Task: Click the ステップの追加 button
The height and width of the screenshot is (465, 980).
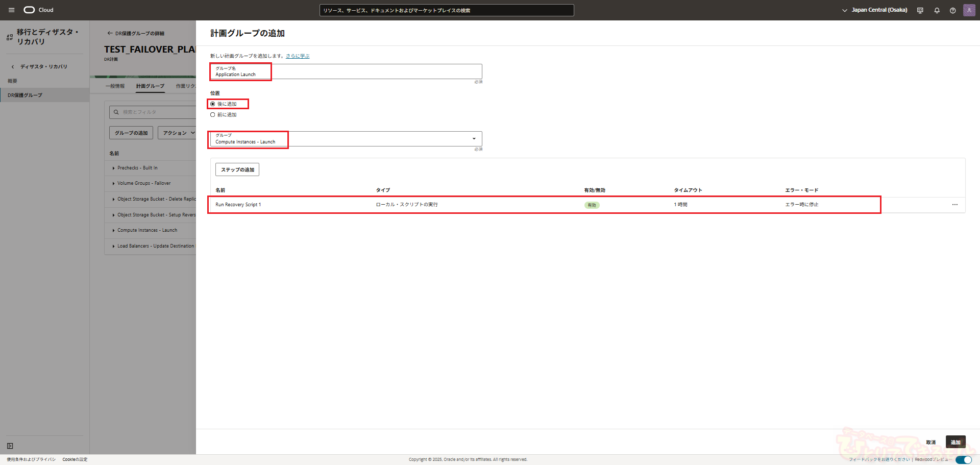Action: pos(237,169)
